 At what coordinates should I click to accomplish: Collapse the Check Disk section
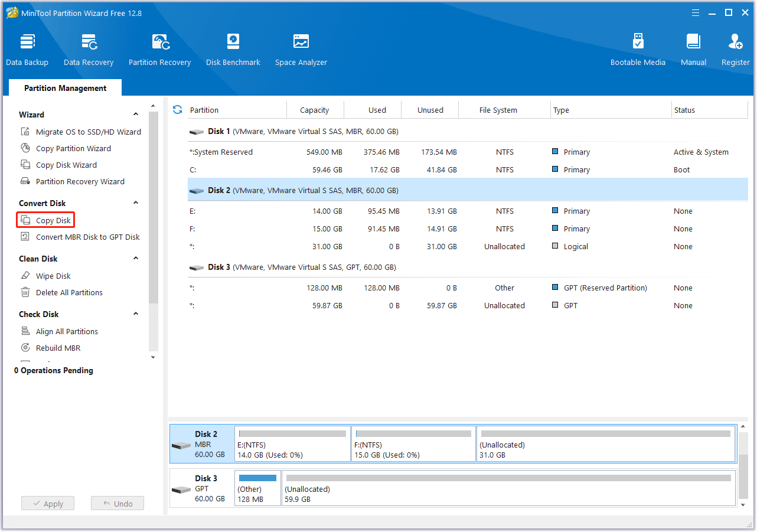[x=136, y=314]
